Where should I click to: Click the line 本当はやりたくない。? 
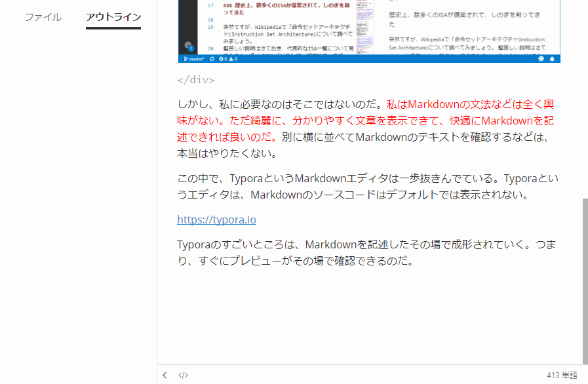click(227, 154)
